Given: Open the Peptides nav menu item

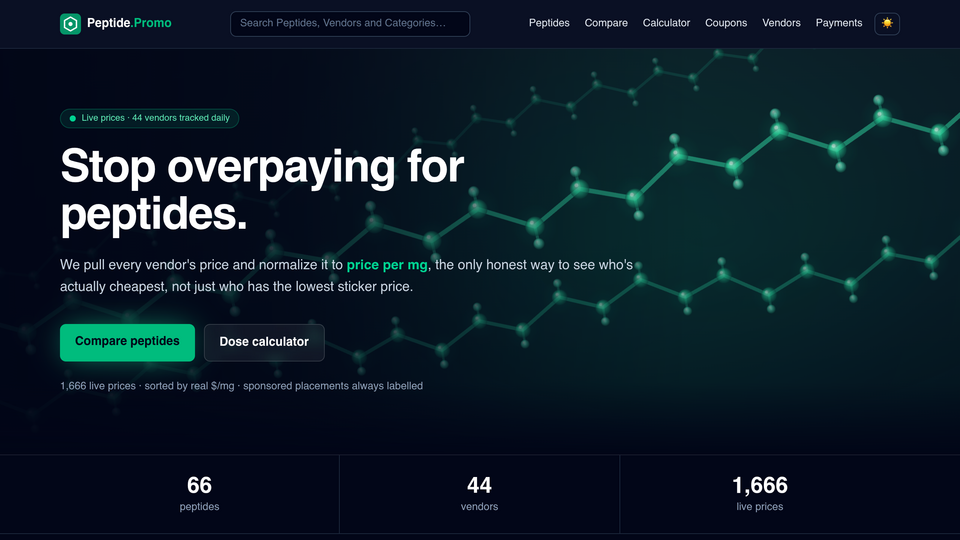Looking at the screenshot, I should click(x=549, y=23).
